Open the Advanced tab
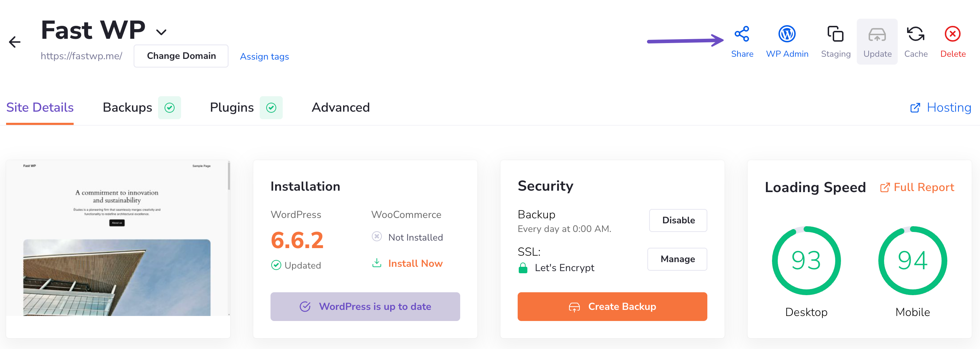 [x=340, y=108]
